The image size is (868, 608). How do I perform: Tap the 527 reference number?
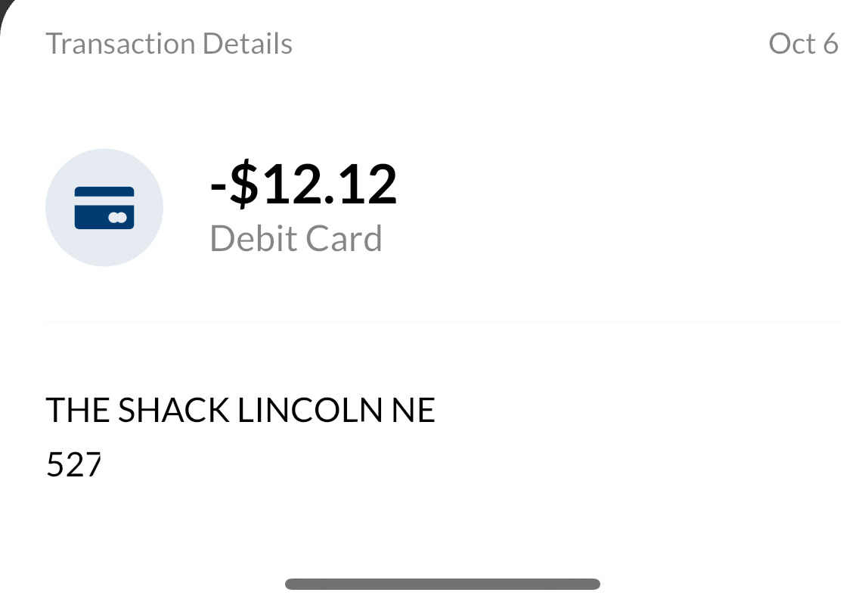pyautogui.click(x=73, y=464)
